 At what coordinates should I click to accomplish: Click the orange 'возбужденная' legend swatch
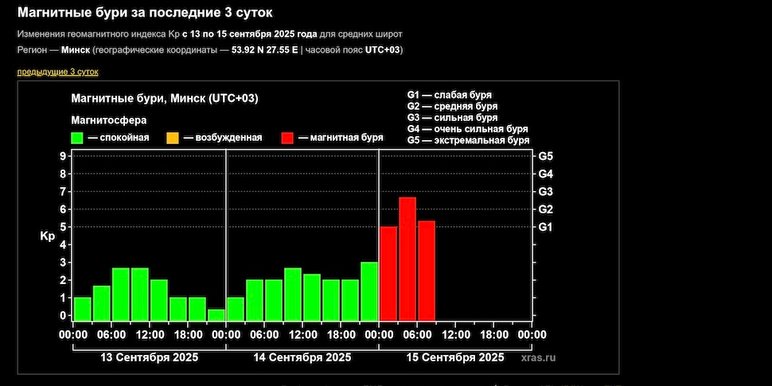(172, 138)
